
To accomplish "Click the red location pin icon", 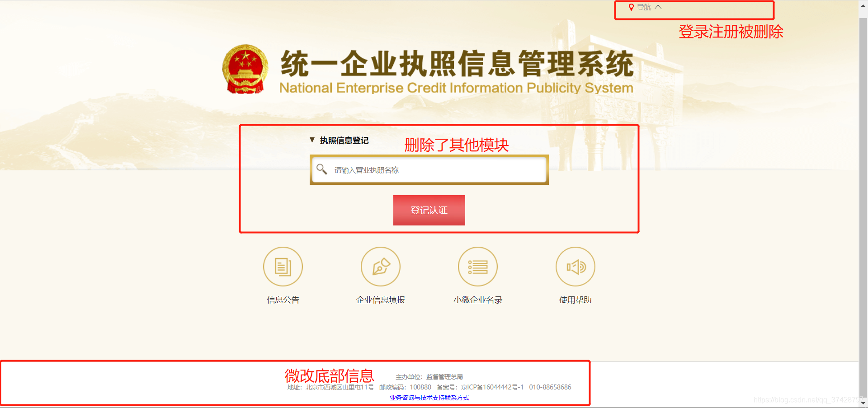I will (631, 7).
